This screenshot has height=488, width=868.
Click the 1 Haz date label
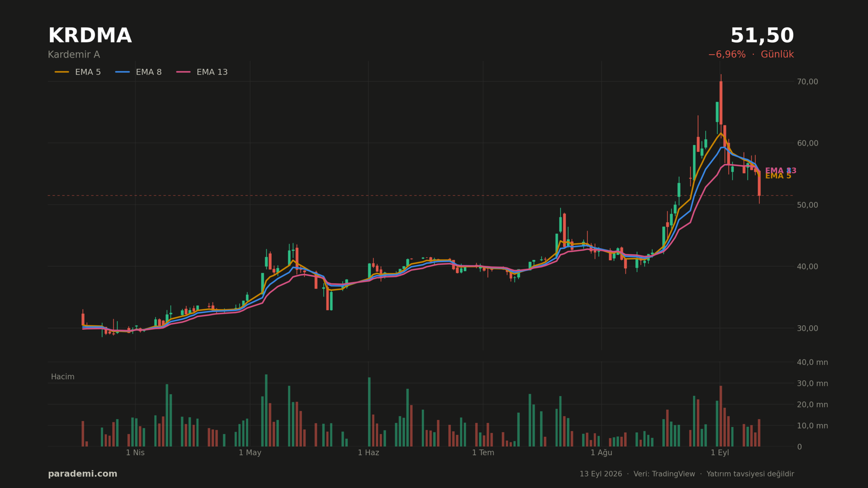(x=368, y=453)
